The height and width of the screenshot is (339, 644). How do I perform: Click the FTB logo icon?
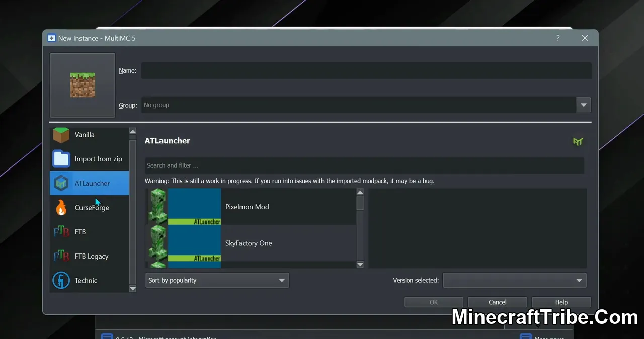(x=61, y=232)
